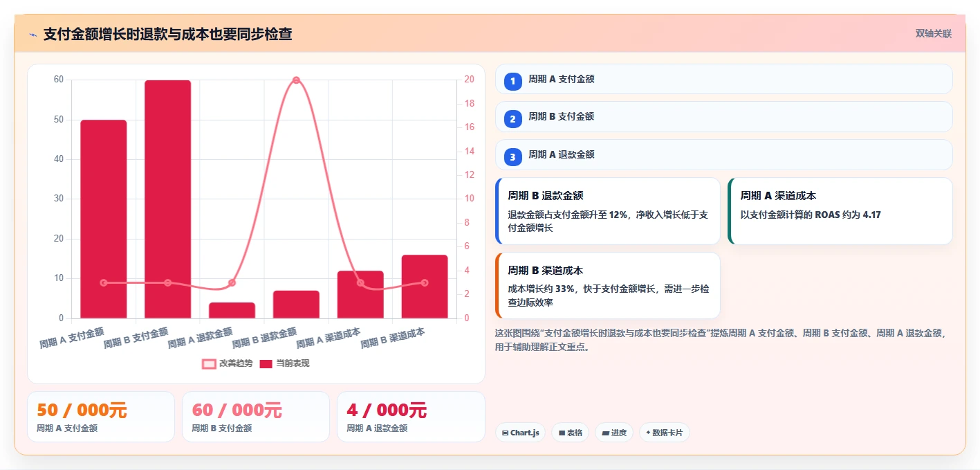Click the trend line peak point at 20
The image size is (980, 470).
coord(296,80)
